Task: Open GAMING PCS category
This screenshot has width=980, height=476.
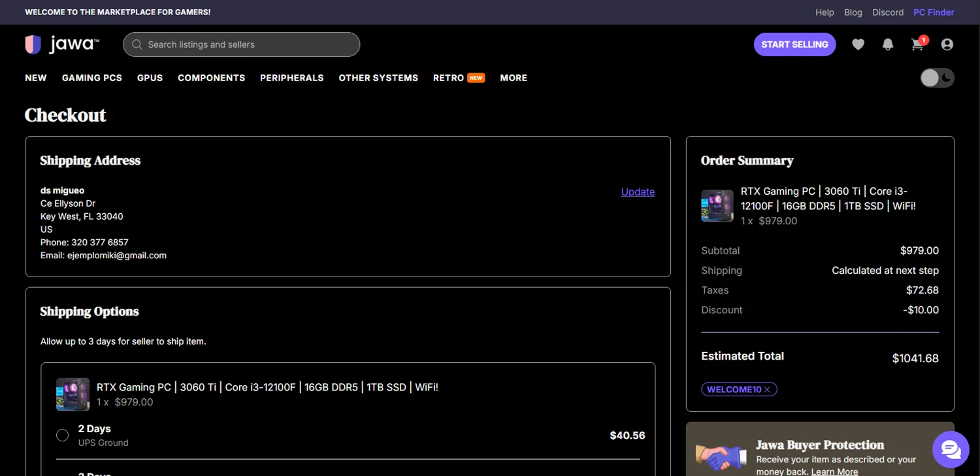Action: pyautogui.click(x=92, y=78)
